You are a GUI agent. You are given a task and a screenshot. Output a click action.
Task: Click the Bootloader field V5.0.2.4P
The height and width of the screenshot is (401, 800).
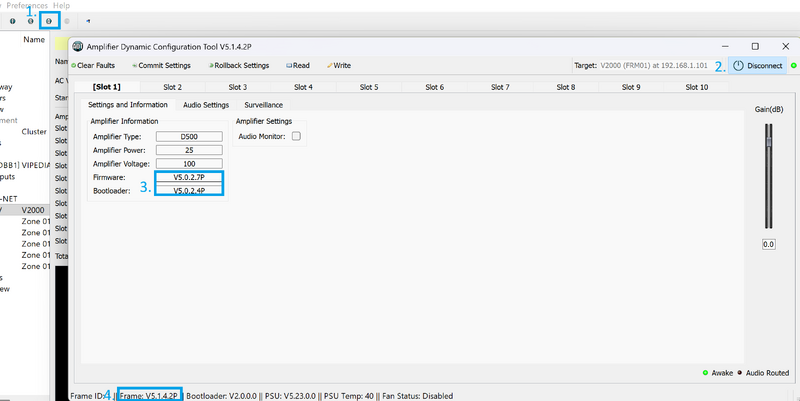[189, 191]
